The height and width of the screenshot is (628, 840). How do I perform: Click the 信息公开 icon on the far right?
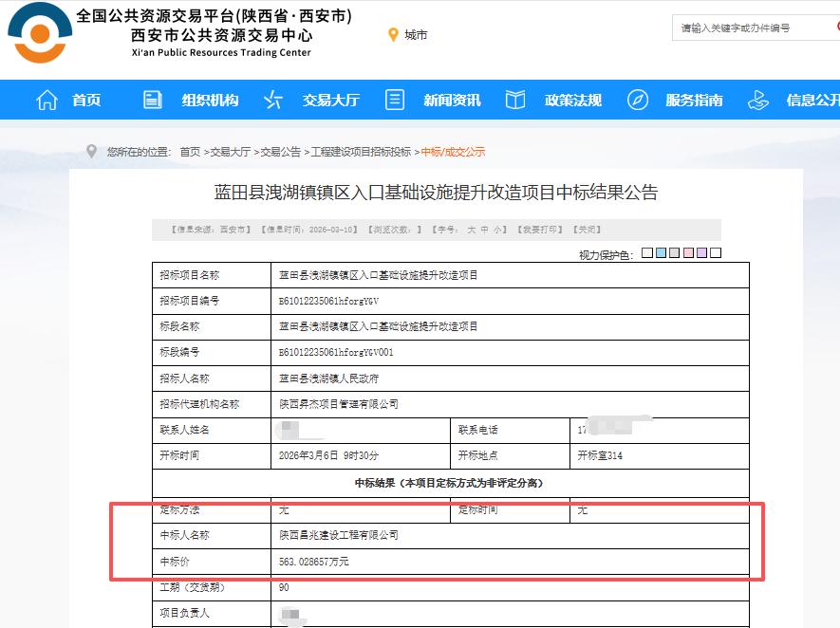tap(756, 100)
